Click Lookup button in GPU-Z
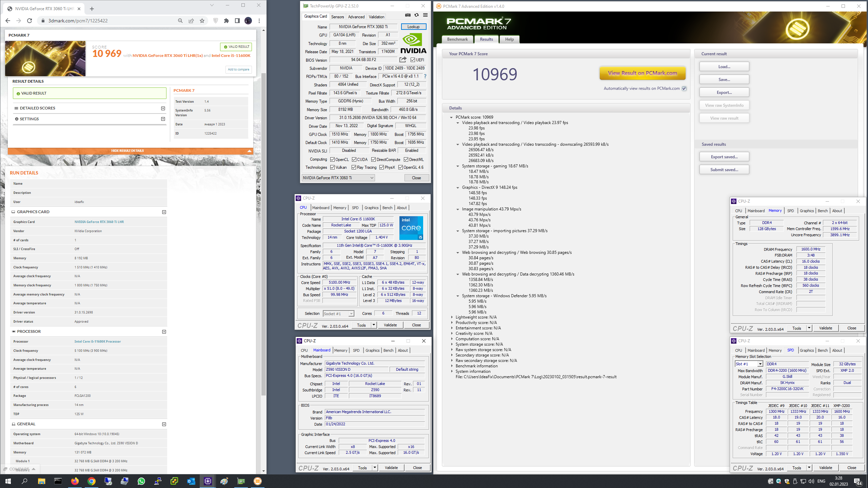The image size is (868, 488). tap(413, 27)
